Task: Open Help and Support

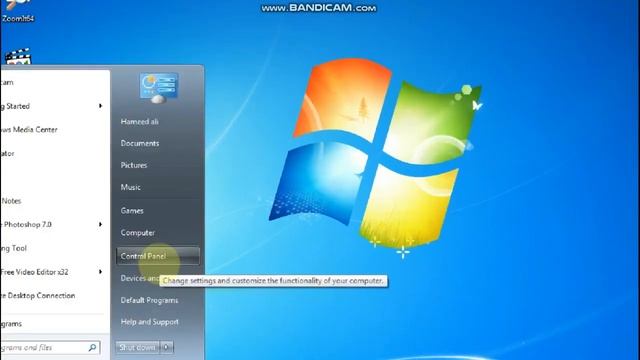Action: pyautogui.click(x=149, y=322)
